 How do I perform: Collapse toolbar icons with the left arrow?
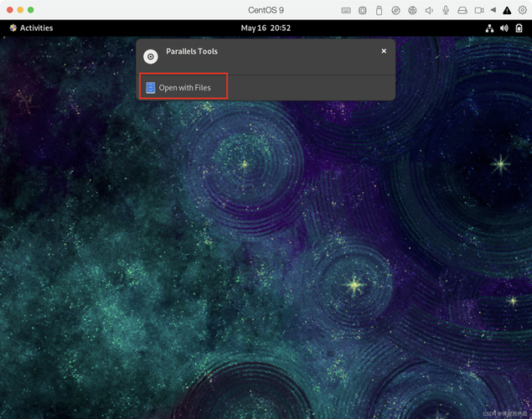point(493,10)
